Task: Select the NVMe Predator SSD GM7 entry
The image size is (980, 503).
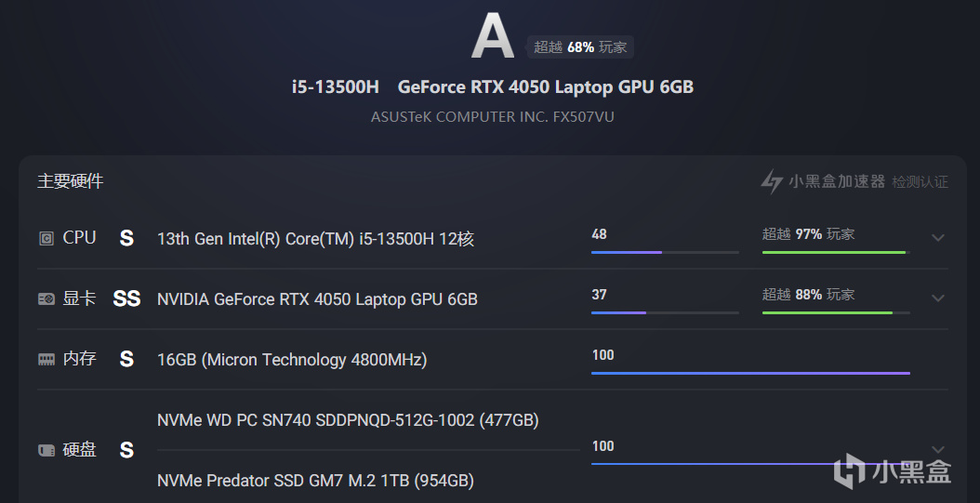Action: pos(315,481)
